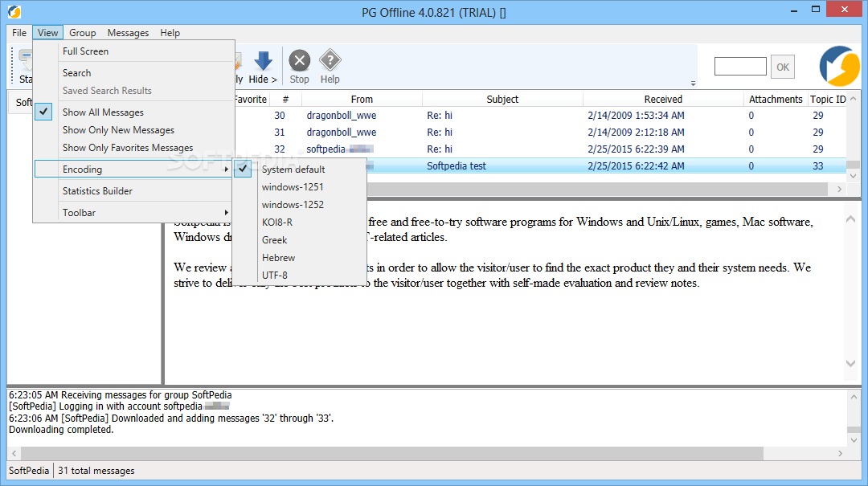Select message 32 from softpedia

click(540, 149)
